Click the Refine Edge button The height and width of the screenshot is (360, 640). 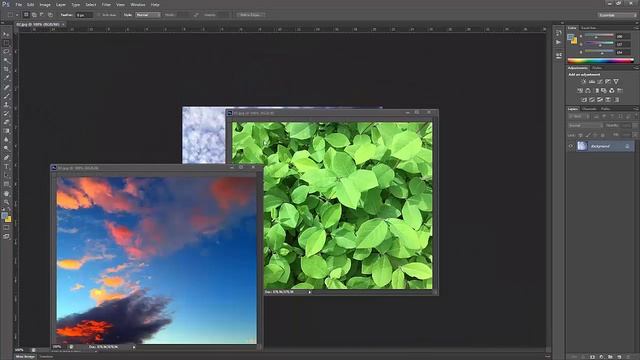tap(251, 15)
